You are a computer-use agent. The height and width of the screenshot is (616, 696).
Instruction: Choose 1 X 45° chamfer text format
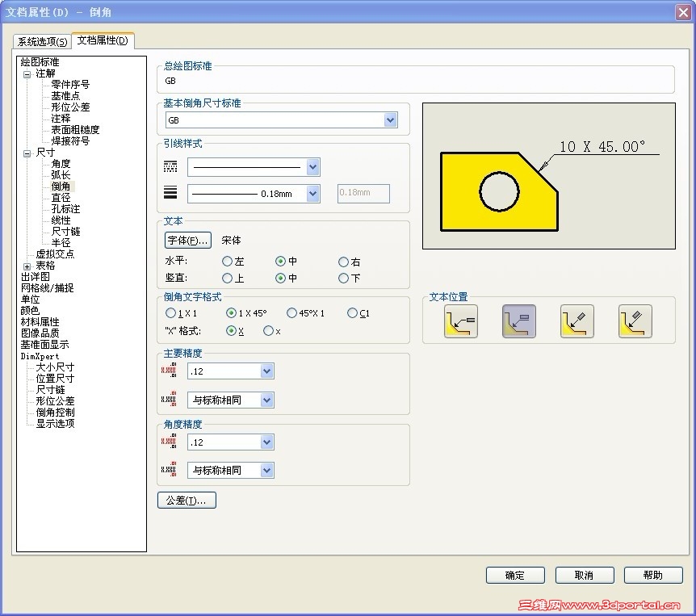tap(231, 313)
